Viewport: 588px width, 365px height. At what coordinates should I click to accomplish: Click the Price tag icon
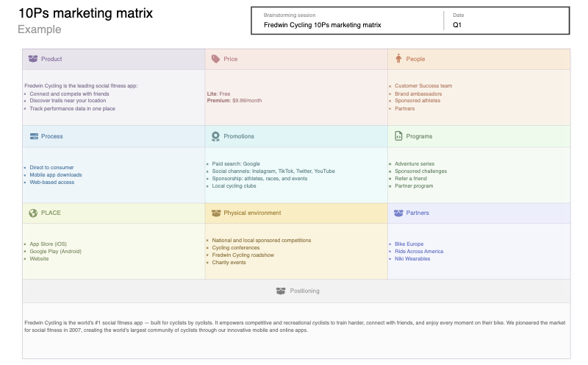(x=215, y=59)
